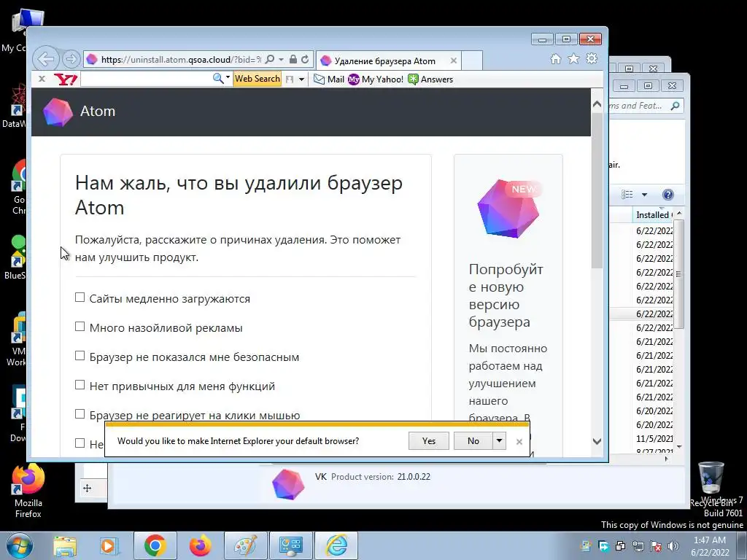This screenshot has width=747, height=560.
Task: Click the 'Installed' column header behind IE
Action: (x=654, y=215)
